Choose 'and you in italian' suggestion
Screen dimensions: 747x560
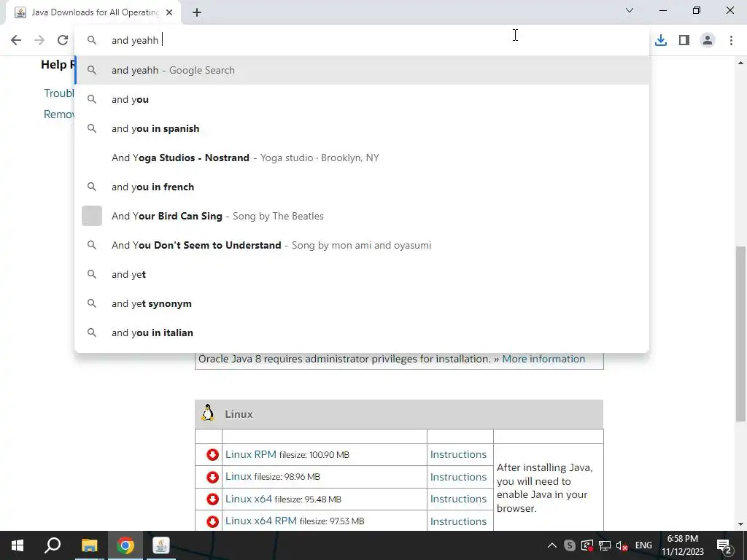362,332
